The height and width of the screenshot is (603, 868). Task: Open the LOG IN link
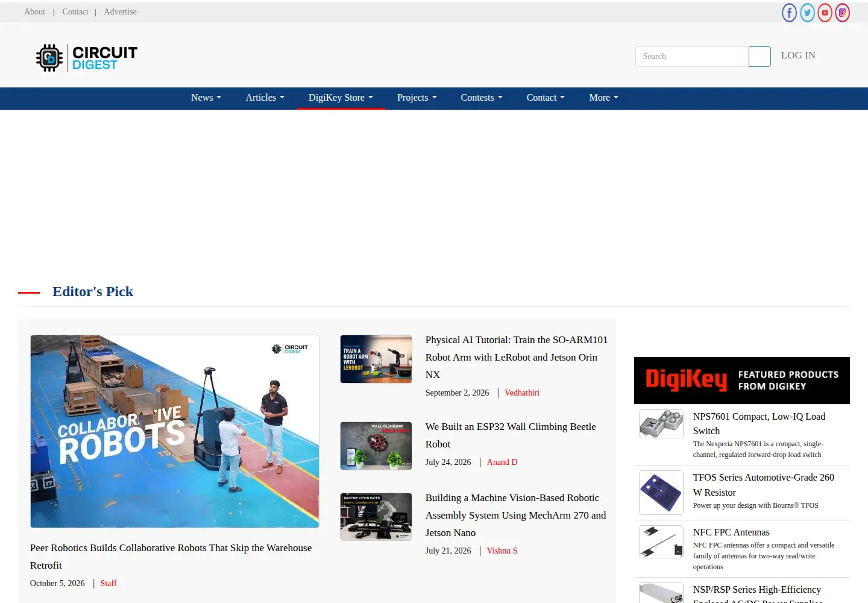click(x=798, y=55)
